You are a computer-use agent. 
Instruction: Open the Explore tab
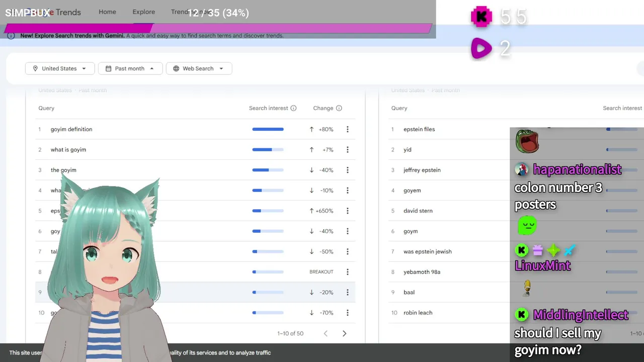tap(144, 12)
